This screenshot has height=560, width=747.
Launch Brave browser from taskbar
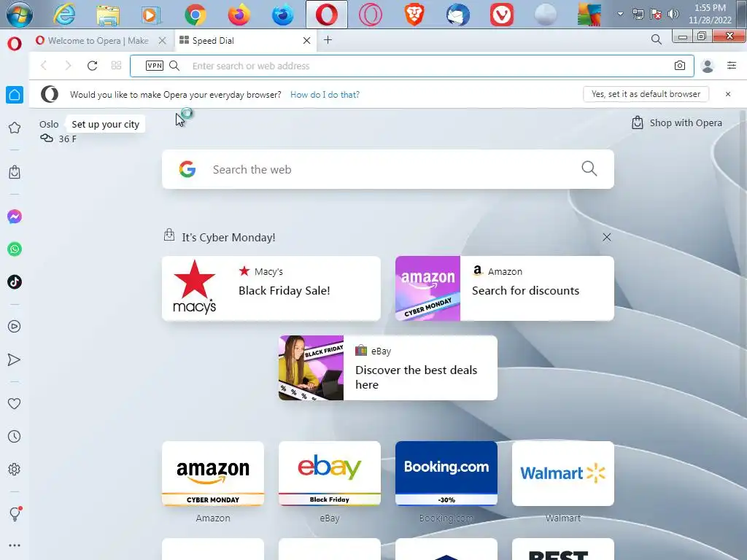(x=414, y=15)
